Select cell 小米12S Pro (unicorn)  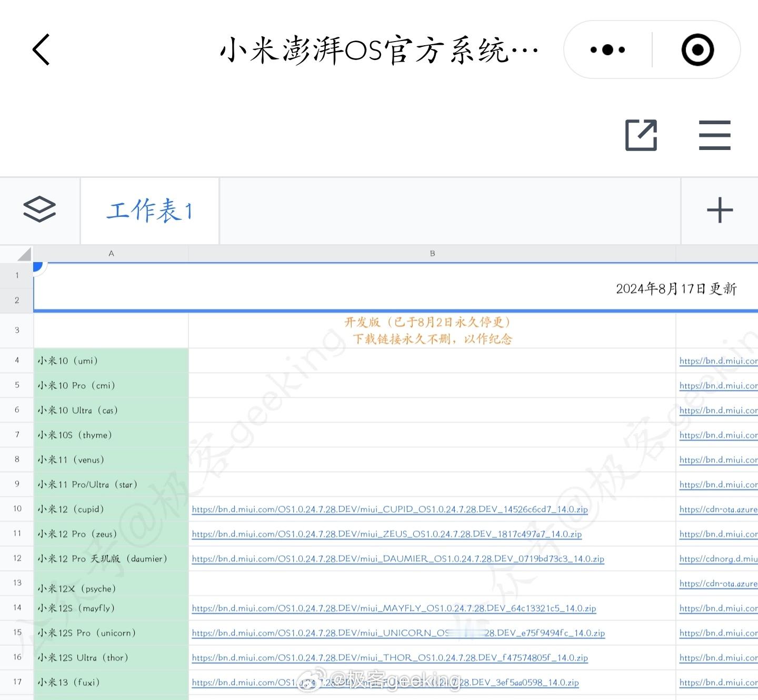[x=111, y=633]
